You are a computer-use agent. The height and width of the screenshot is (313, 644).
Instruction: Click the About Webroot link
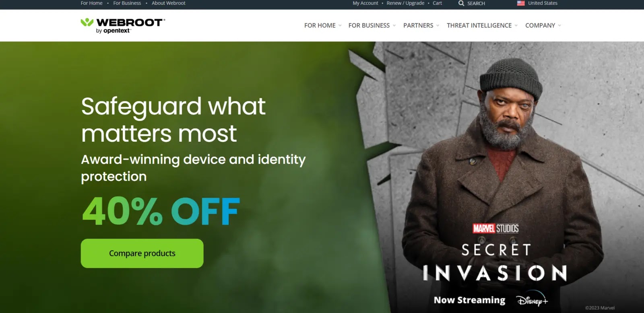(x=168, y=3)
